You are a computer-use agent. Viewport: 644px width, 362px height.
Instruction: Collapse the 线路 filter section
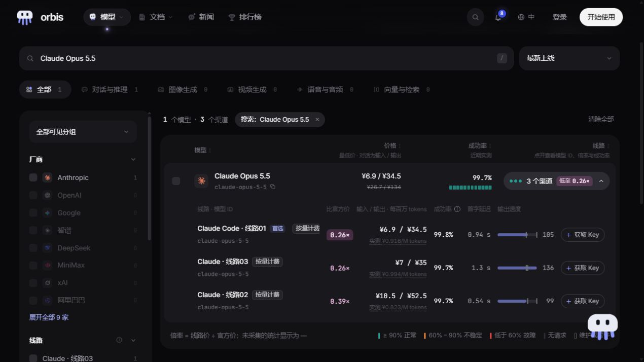click(x=133, y=340)
